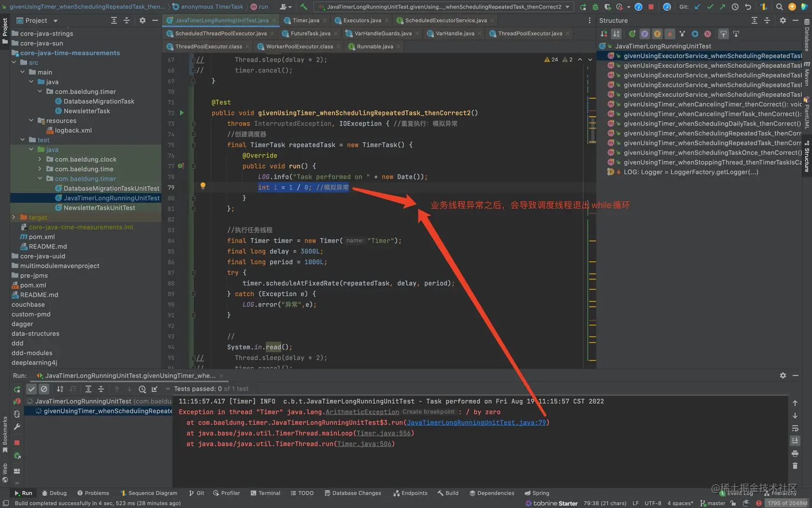Switch to Executors.java editor tab
Viewport: 812px width, 508px height.
coord(362,20)
